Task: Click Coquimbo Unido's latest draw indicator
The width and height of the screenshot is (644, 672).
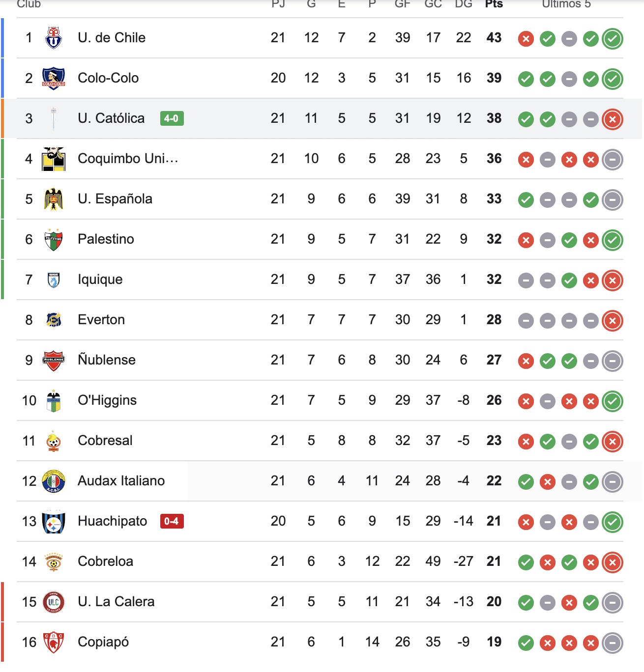Action: 613,160
